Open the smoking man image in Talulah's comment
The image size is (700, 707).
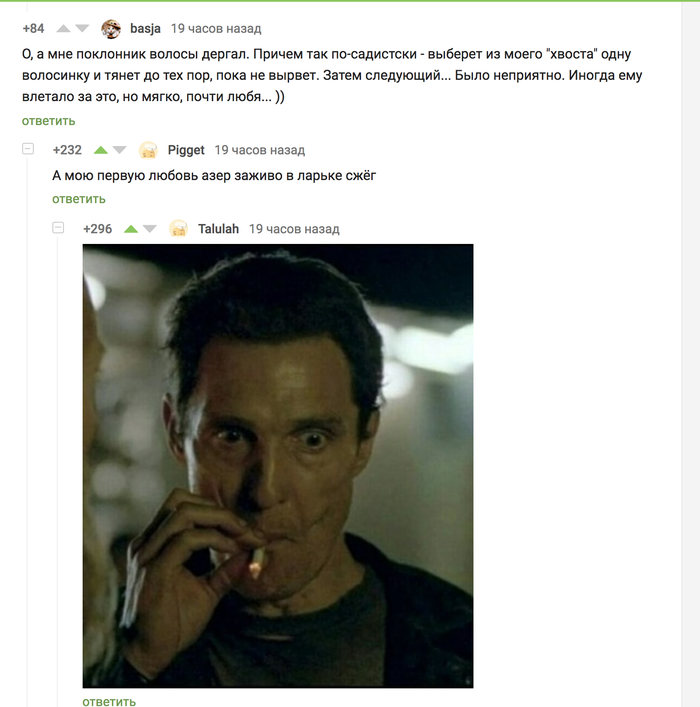pyautogui.click(x=278, y=466)
